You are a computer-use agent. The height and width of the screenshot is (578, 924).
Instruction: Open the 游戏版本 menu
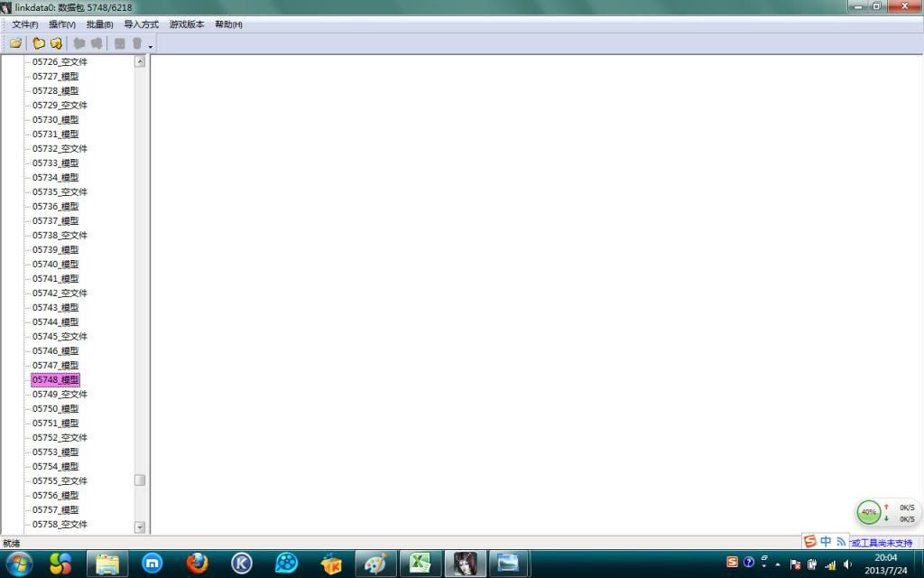point(187,24)
